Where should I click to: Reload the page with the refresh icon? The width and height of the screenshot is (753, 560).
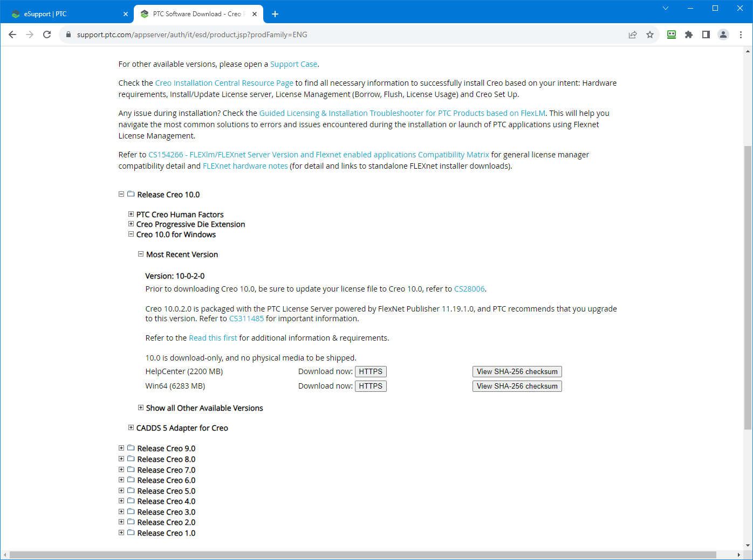tap(47, 34)
